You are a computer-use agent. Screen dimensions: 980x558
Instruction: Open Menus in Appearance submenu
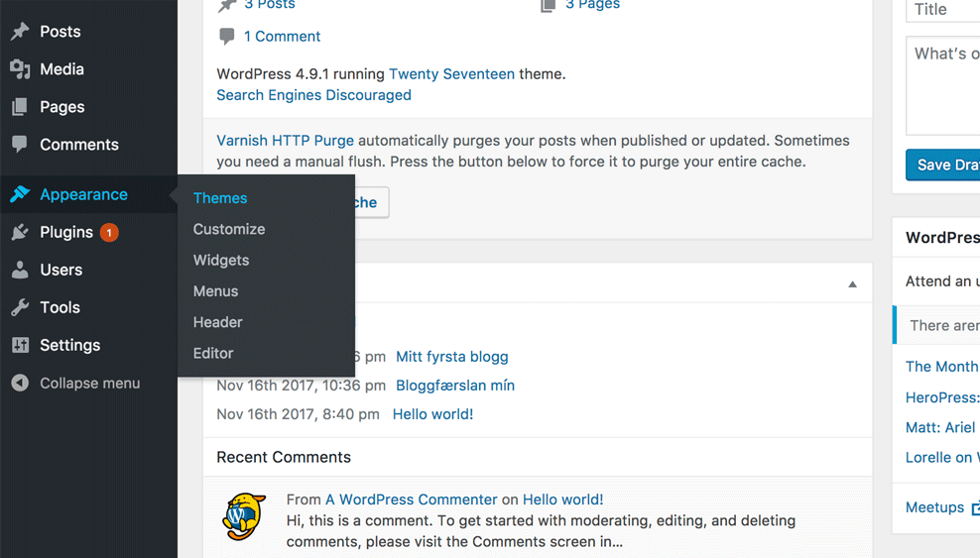(x=215, y=290)
